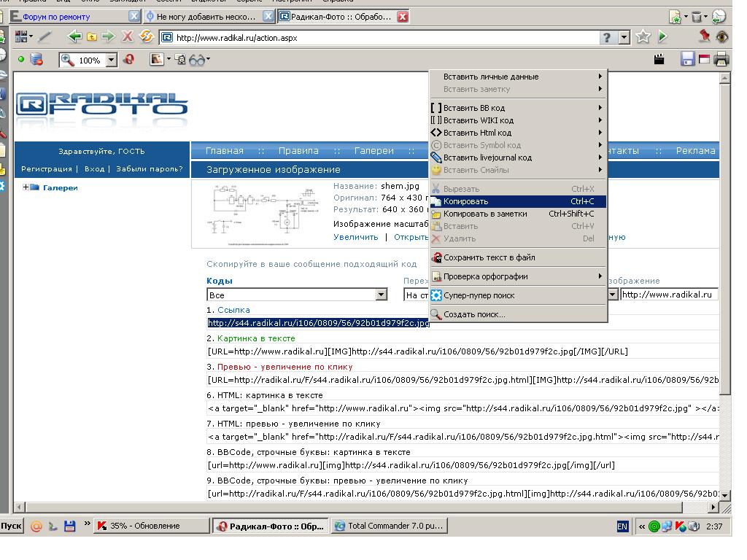
Task: Click the floppy disk save icon
Action: (687, 60)
